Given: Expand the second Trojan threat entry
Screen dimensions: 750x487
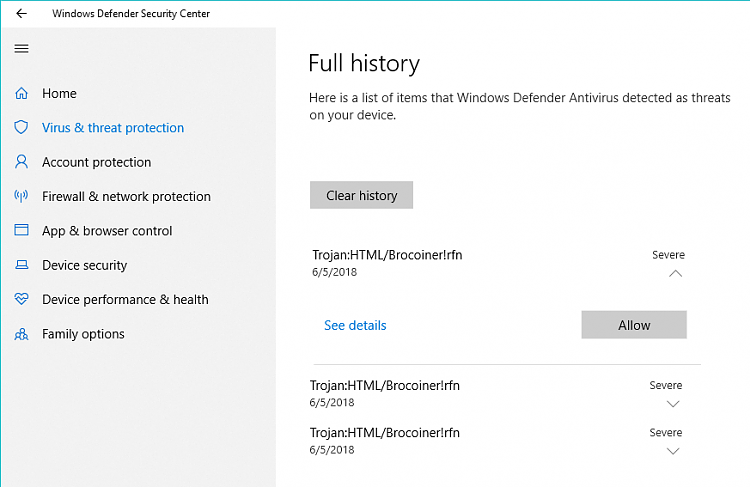Looking at the screenshot, I should (x=673, y=404).
